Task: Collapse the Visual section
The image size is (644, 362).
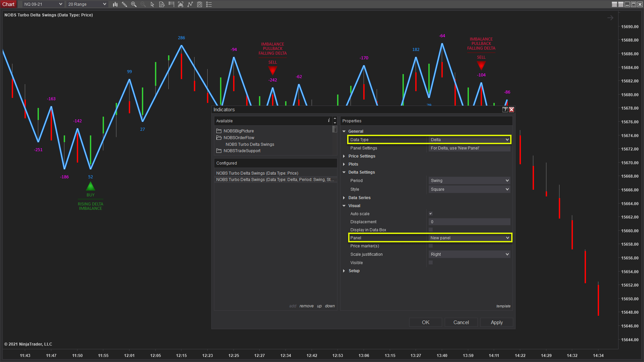Action: (344, 206)
